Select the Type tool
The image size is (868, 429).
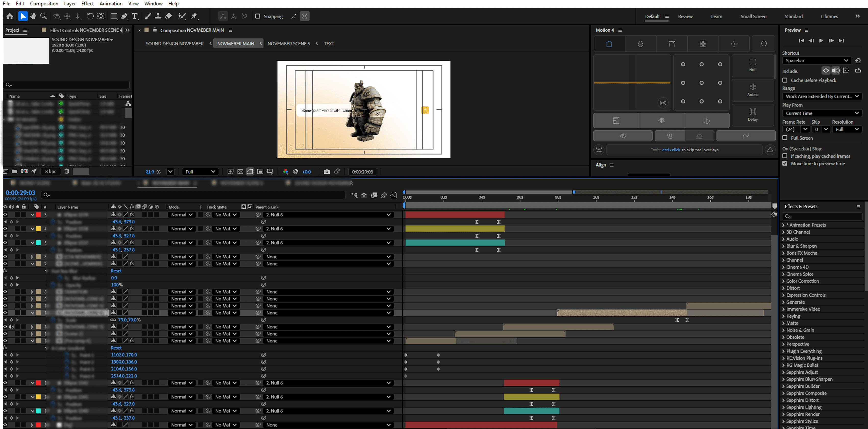pyautogui.click(x=135, y=16)
